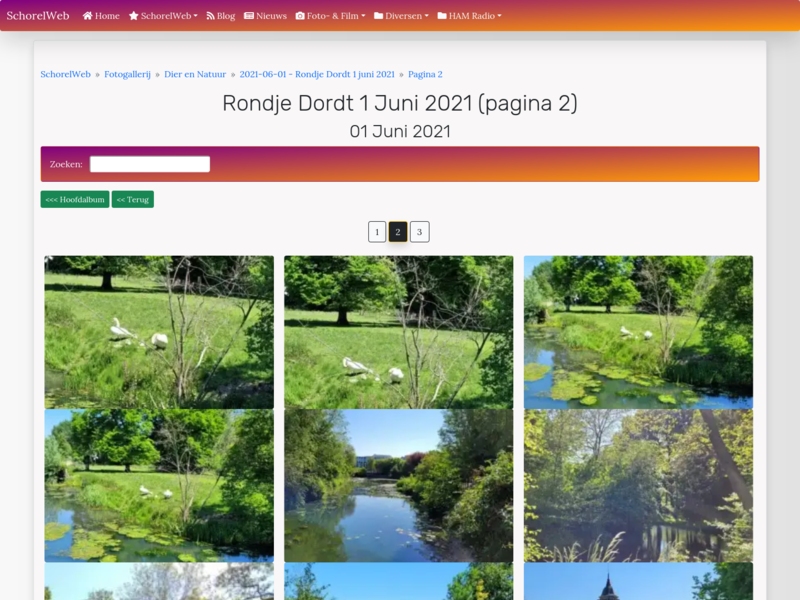Go to SchorelWeb breadcrumb link
This screenshot has width=800, height=600.
coord(65,74)
